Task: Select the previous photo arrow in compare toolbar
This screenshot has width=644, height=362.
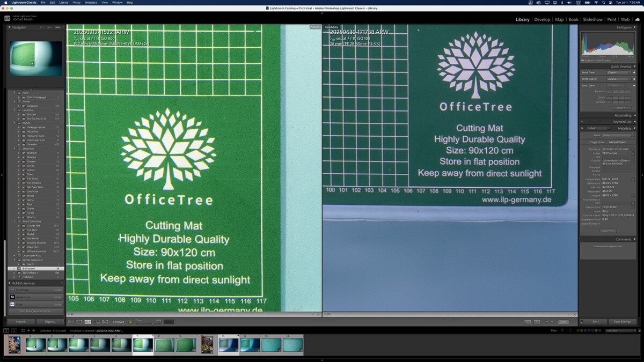Action: (x=546, y=322)
